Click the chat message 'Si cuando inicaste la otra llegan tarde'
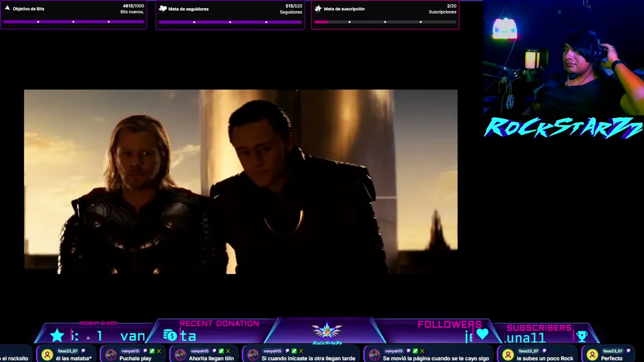This screenshot has height=362, width=644. pos(308,358)
